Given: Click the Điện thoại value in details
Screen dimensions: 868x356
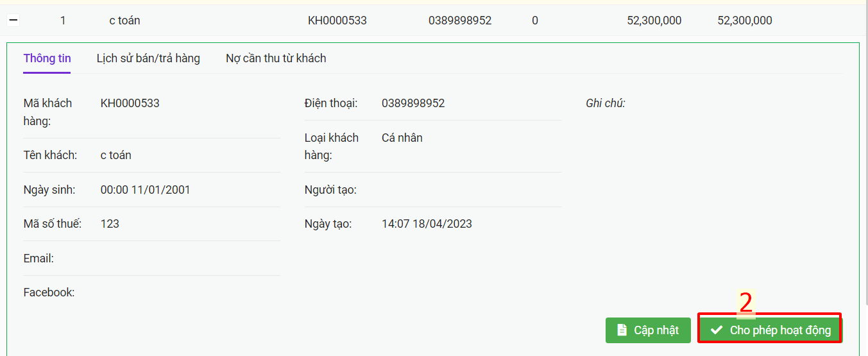Looking at the screenshot, I should (413, 103).
